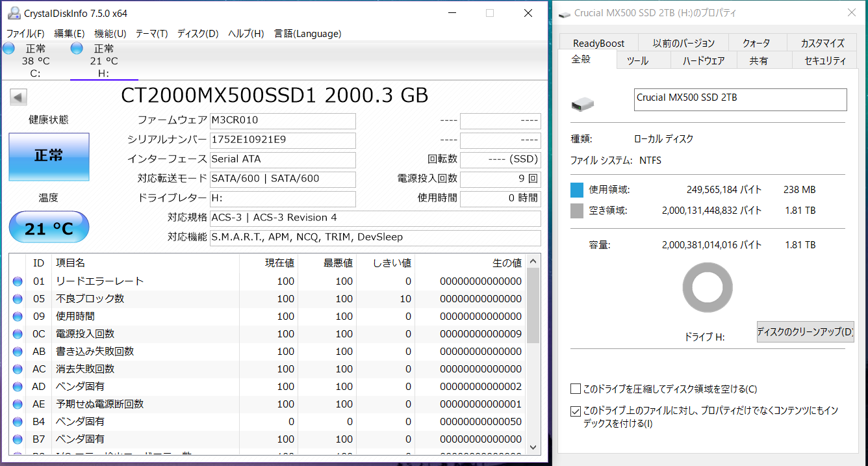Click the power-on count field 9 回
Screen dimensions: 868x466
pos(500,179)
